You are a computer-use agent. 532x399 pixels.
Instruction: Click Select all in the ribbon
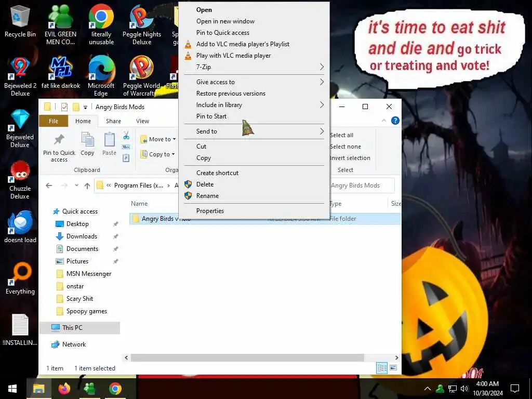coord(342,135)
